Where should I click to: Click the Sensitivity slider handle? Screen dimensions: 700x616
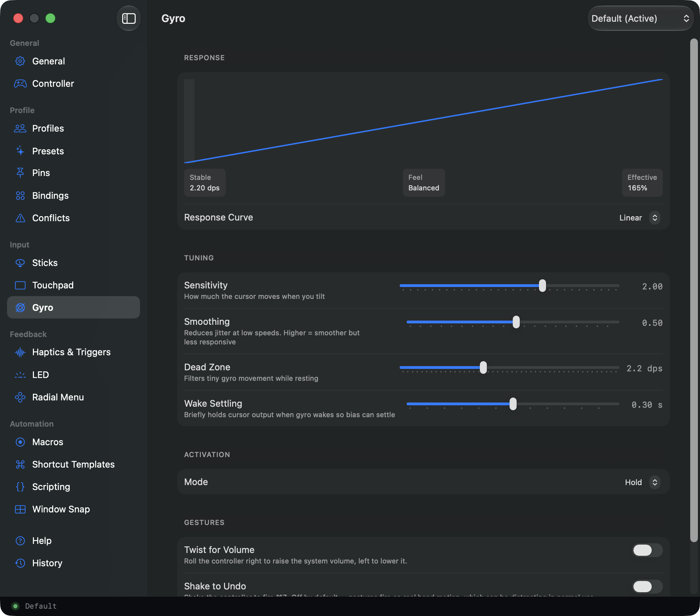coord(542,286)
